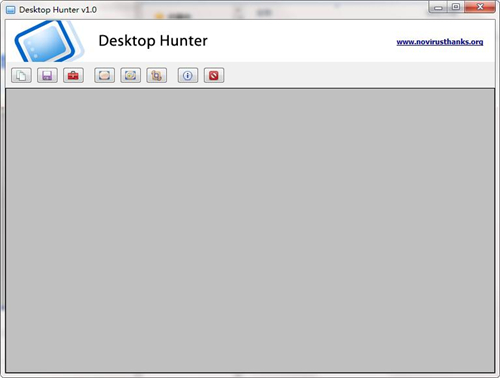
Task: Maximize the Desktop Hunter window
Action: [456, 7]
